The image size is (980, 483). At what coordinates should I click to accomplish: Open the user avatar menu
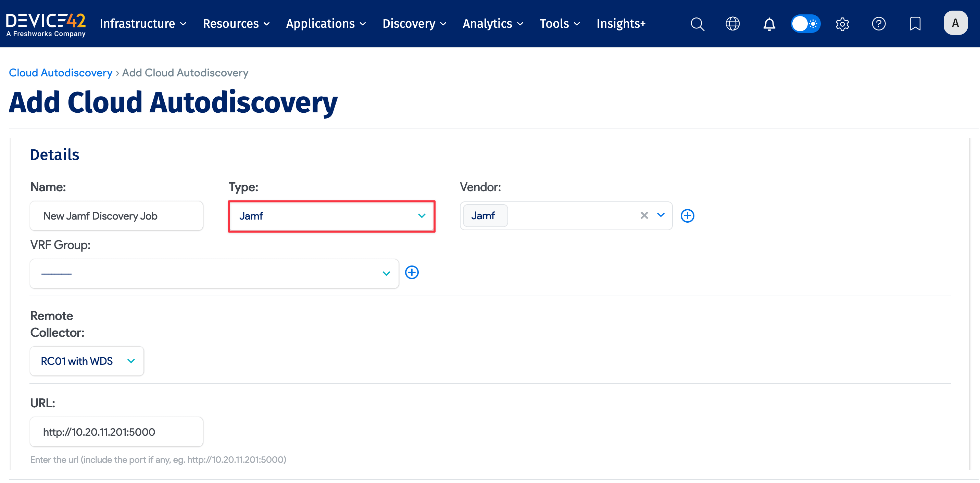tap(956, 23)
